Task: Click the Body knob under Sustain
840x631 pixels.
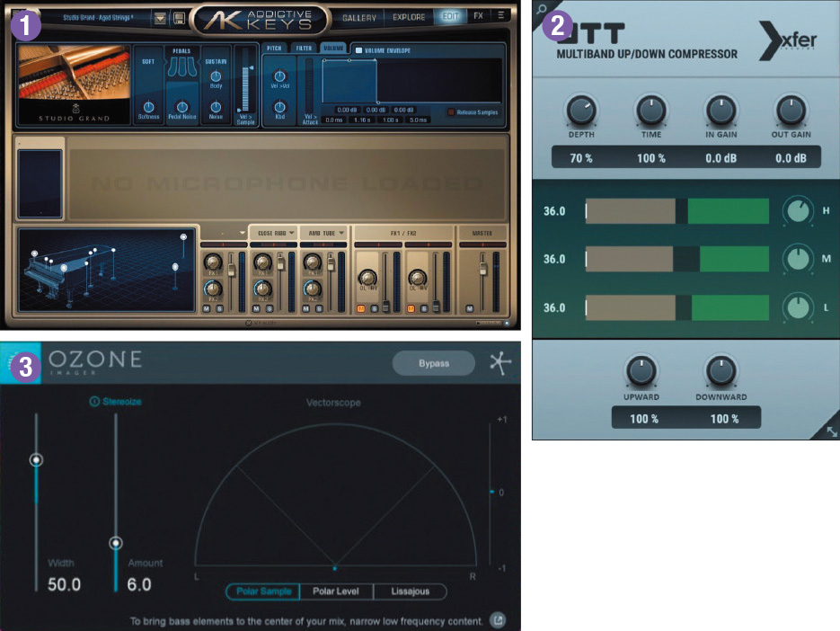Action: tap(216, 76)
